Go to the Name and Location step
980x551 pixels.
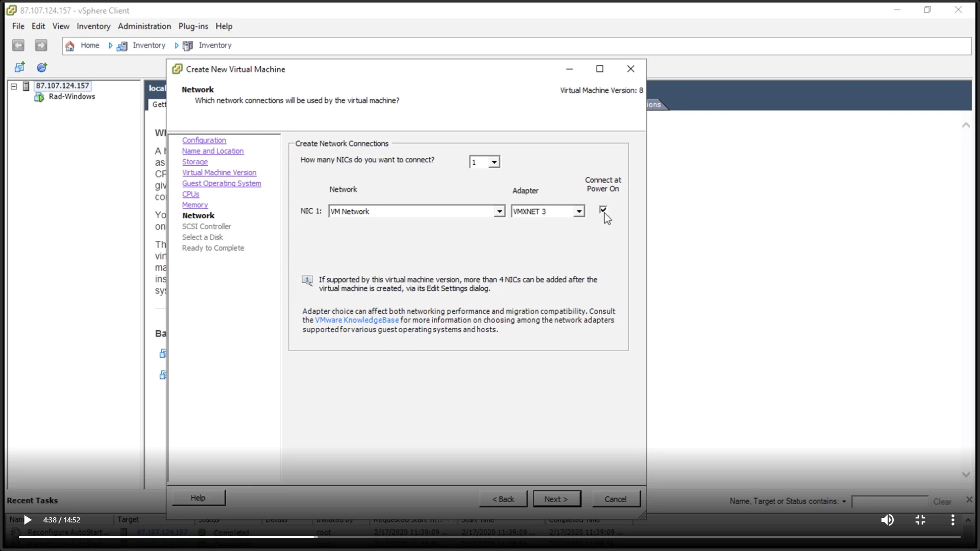point(213,151)
